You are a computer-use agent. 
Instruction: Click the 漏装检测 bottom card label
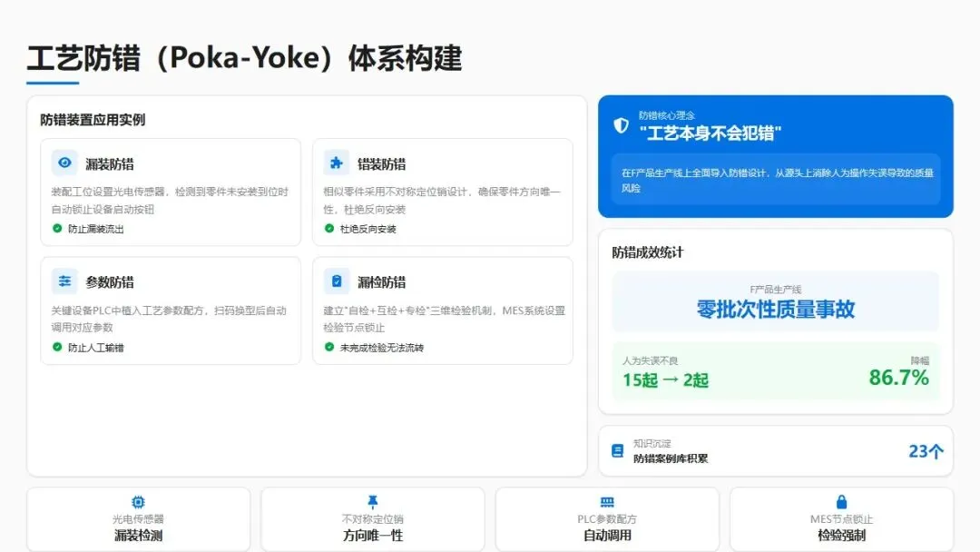(x=138, y=535)
